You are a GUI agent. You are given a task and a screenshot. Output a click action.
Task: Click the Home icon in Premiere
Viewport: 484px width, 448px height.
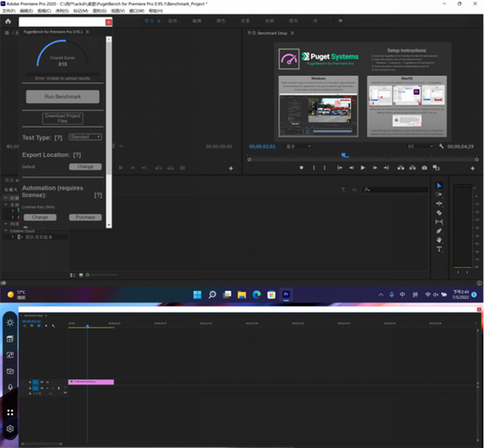pyautogui.click(x=8, y=21)
